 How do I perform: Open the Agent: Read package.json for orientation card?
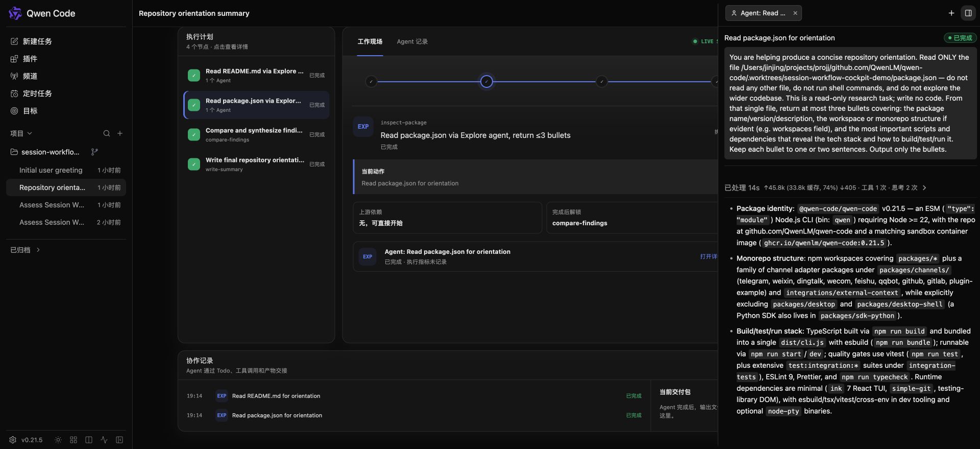(535, 256)
